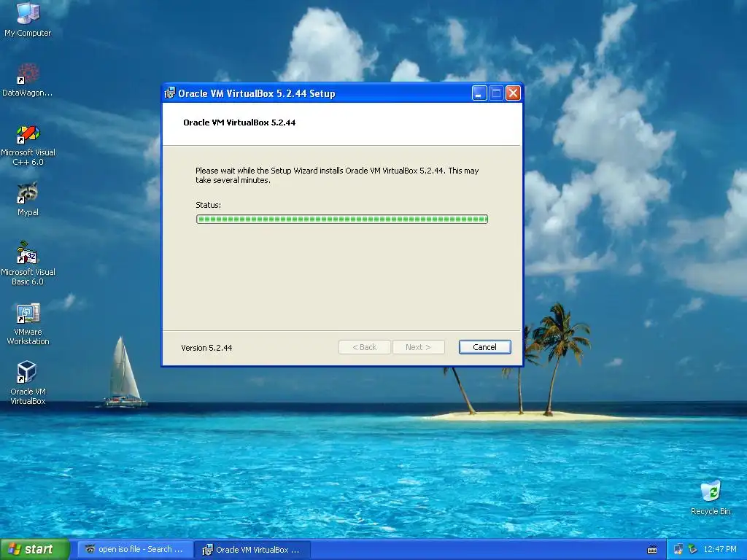Viewport: 747px width, 560px height.
Task: Select Oracle VM VirtualBox desktop shortcut
Action: (x=28, y=383)
